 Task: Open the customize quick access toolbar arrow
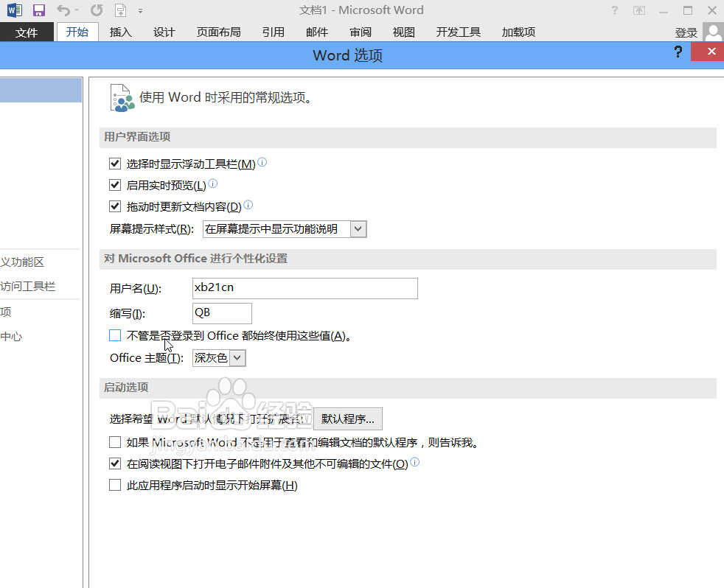[140, 10]
